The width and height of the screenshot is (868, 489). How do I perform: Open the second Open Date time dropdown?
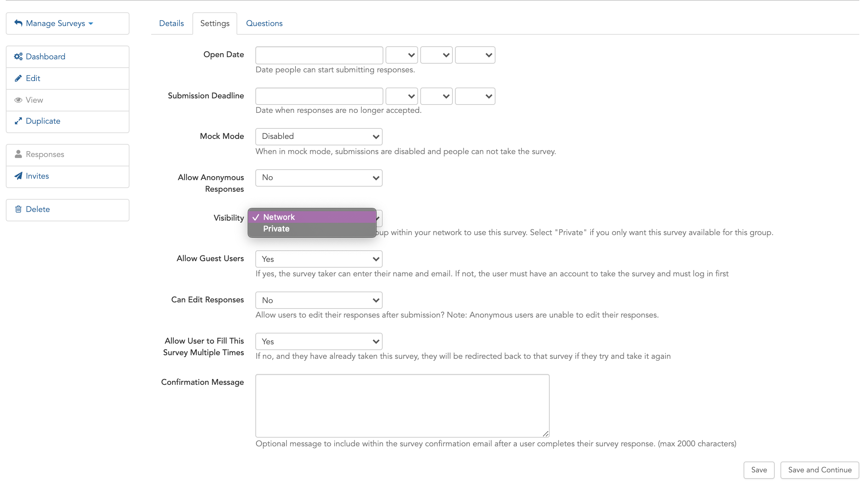pyautogui.click(x=437, y=55)
